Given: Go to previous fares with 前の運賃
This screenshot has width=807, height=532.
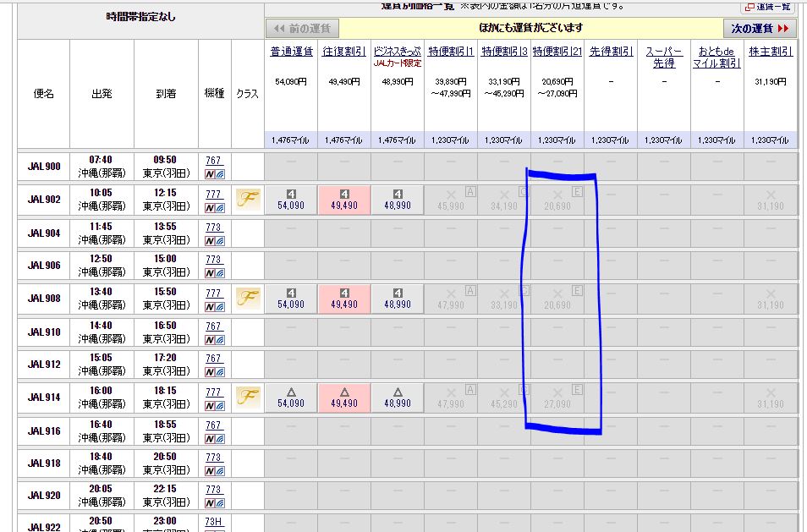Looking at the screenshot, I should [303, 28].
